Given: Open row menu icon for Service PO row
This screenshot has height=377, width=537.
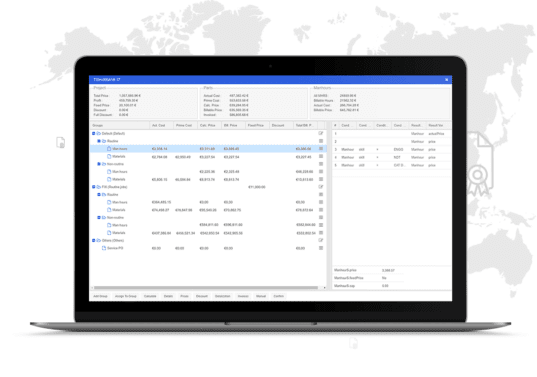Looking at the screenshot, I should (321, 248).
